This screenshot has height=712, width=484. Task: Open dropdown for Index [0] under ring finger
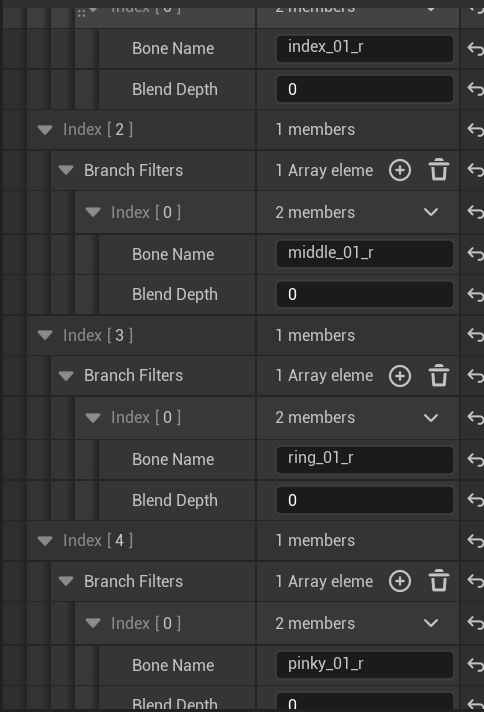pos(431,418)
